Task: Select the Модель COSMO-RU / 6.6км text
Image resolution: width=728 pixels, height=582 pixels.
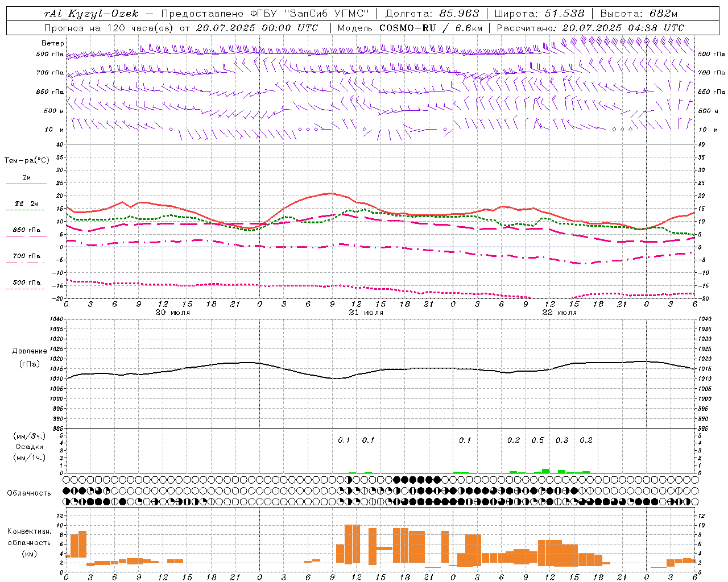Action: (x=409, y=28)
